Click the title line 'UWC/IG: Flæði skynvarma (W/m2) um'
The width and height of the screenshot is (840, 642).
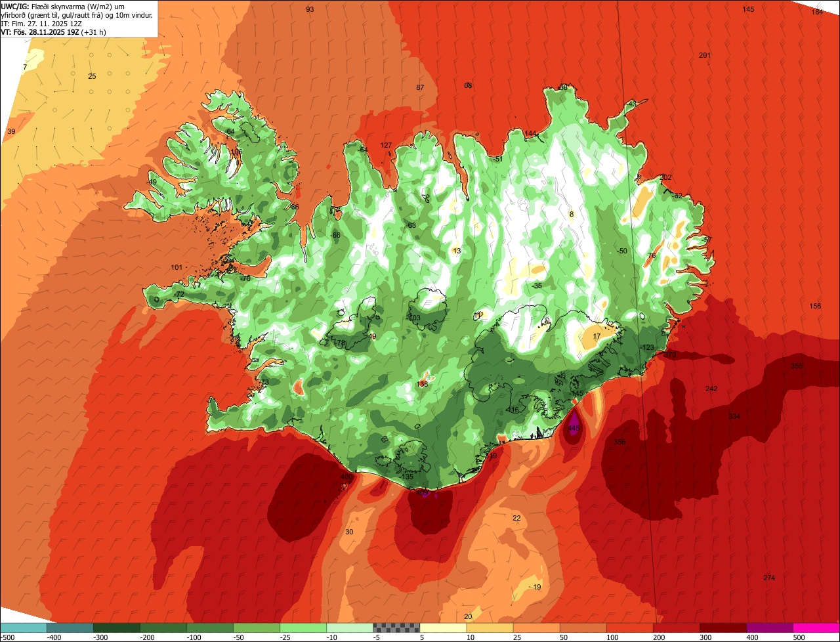coord(62,7)
